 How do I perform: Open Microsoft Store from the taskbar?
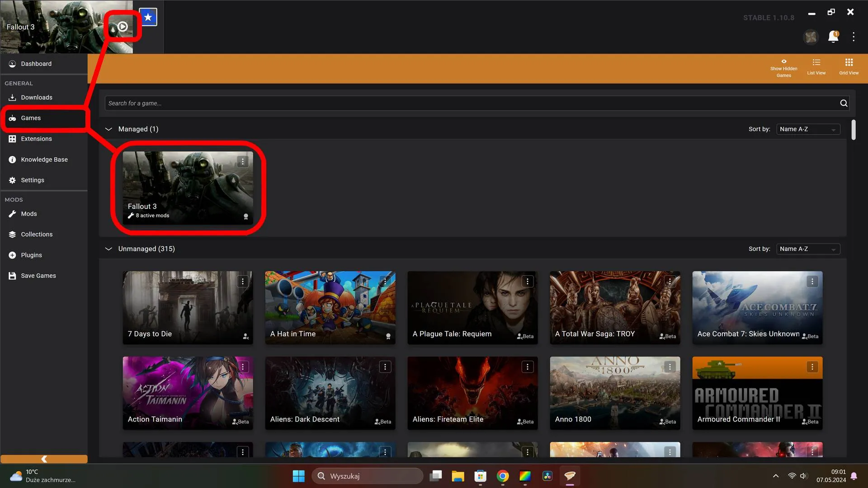click(480, 476)
